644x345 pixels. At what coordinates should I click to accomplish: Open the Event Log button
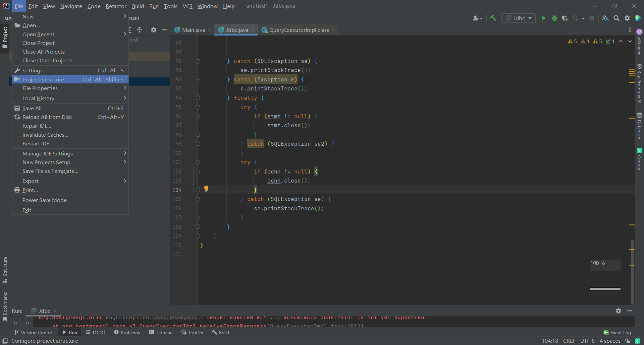click(x=617, y=333)
